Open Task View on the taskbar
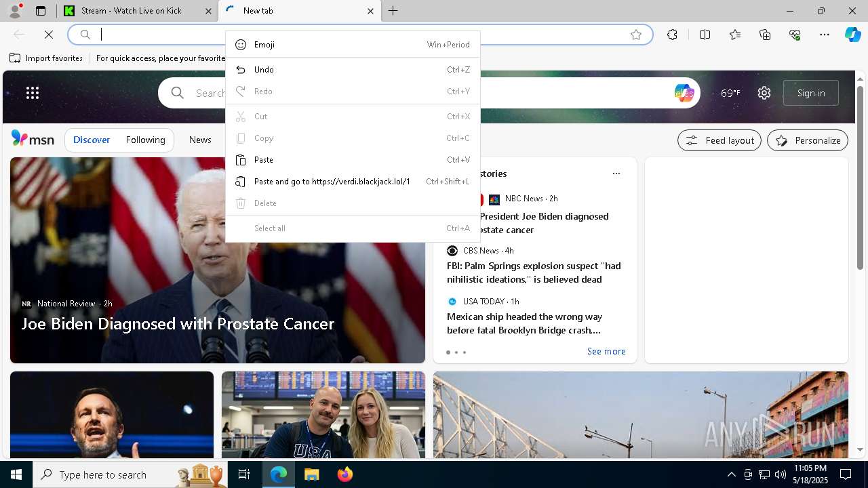The width and height of the screenshot is (868, 488). (245, 474)
